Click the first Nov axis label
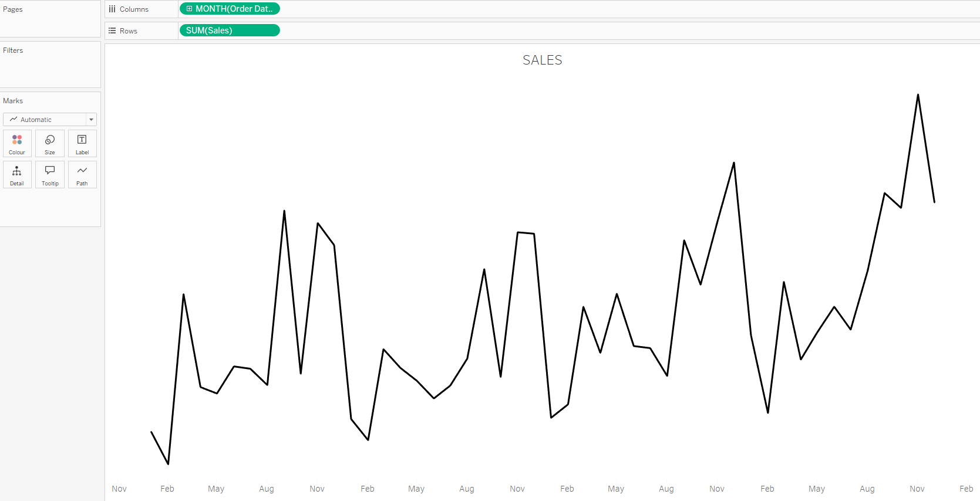980x501 pixels. coord(119,489)
